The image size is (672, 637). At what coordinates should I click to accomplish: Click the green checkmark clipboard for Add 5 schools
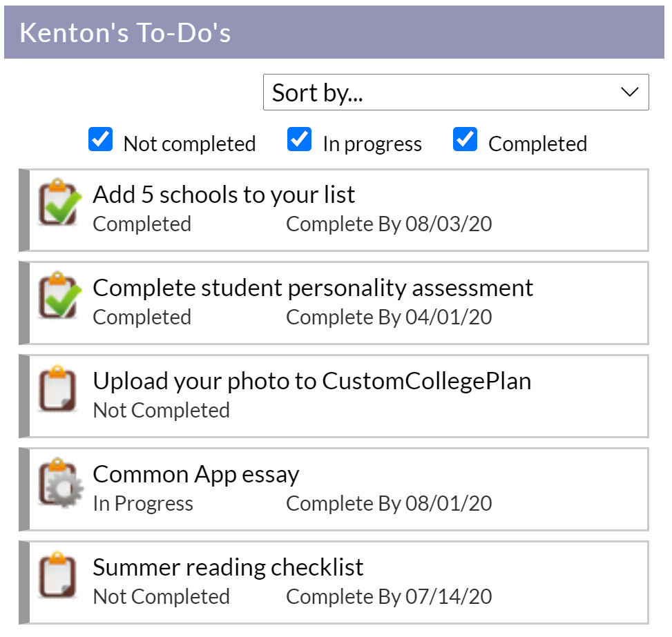(59, 202)
